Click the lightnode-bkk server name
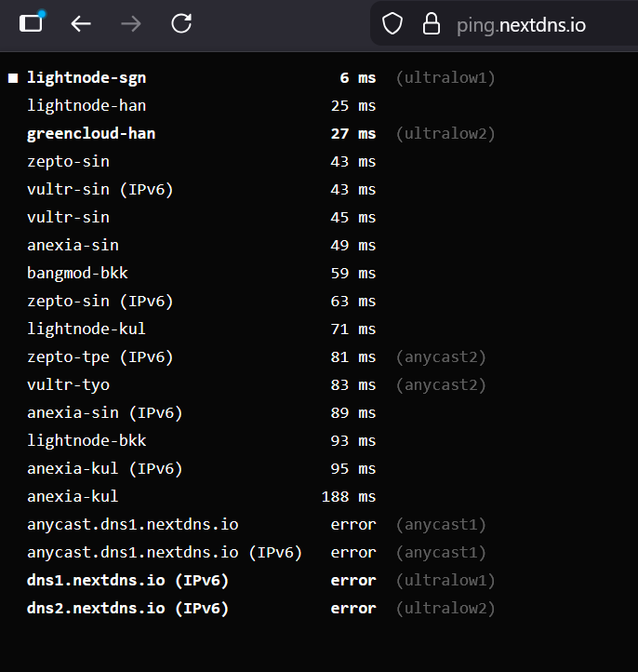This screenshot has width=638, height=672. (86, 441)
